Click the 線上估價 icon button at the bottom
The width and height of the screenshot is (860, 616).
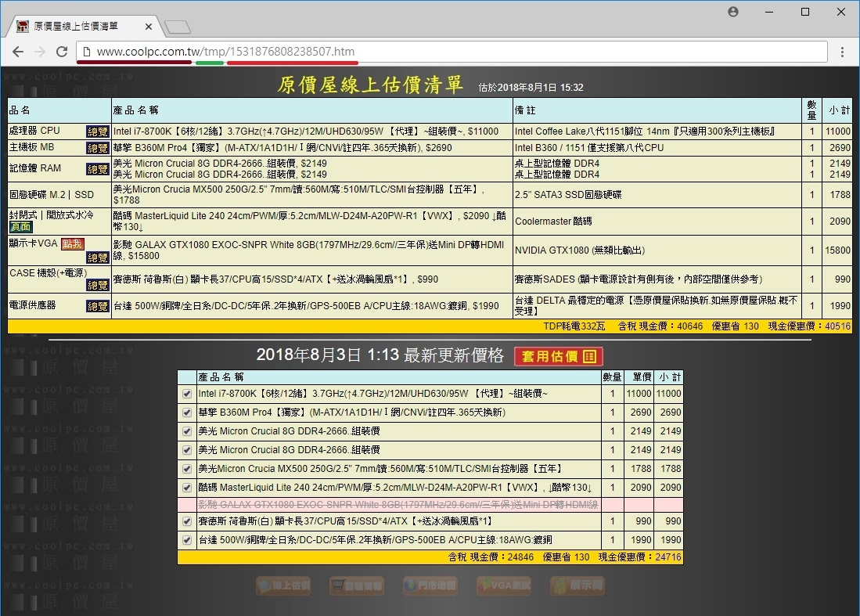pyautogui.click(x=283, y=585)
